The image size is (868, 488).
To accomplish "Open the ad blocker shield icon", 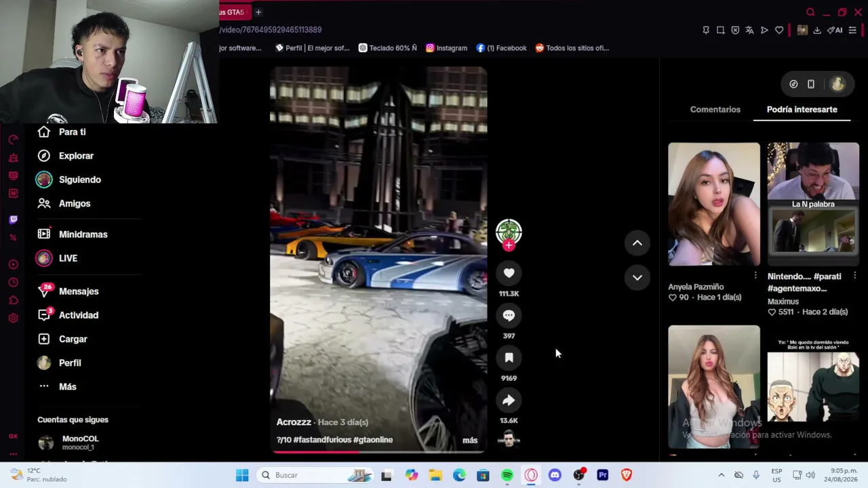I will pyautogui.click(x=735, y=30).
